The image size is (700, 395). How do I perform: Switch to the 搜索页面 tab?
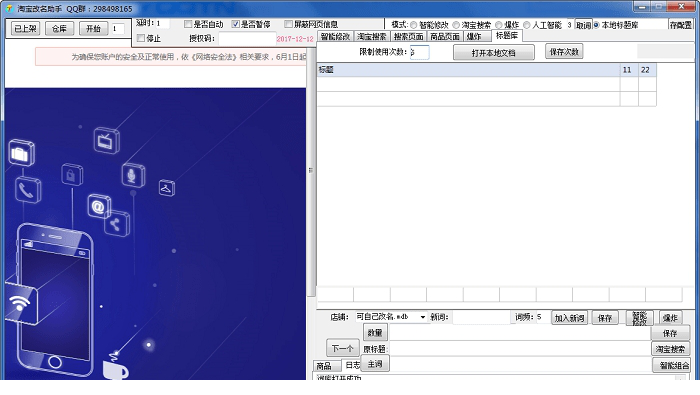point(408,37)
